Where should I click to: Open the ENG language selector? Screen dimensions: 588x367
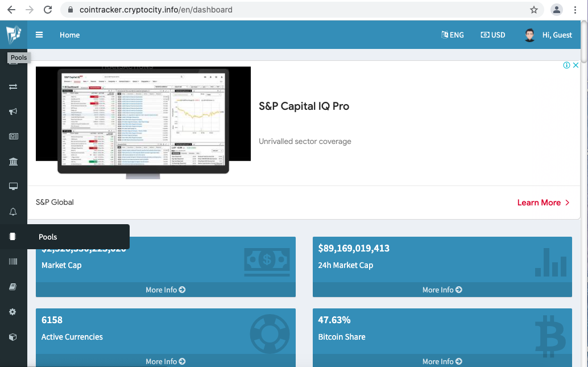point(452,35)
